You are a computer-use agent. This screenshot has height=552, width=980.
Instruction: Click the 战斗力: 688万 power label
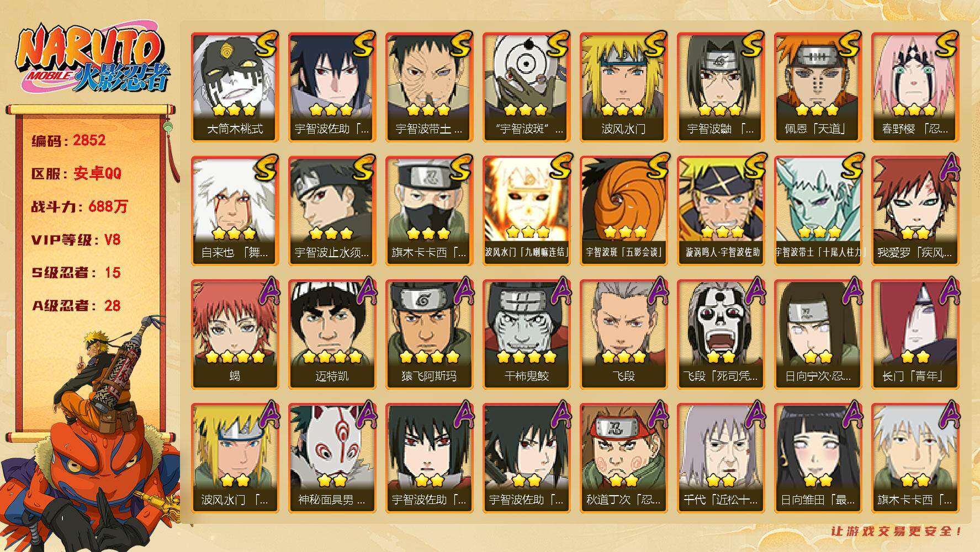pos(80,206)
